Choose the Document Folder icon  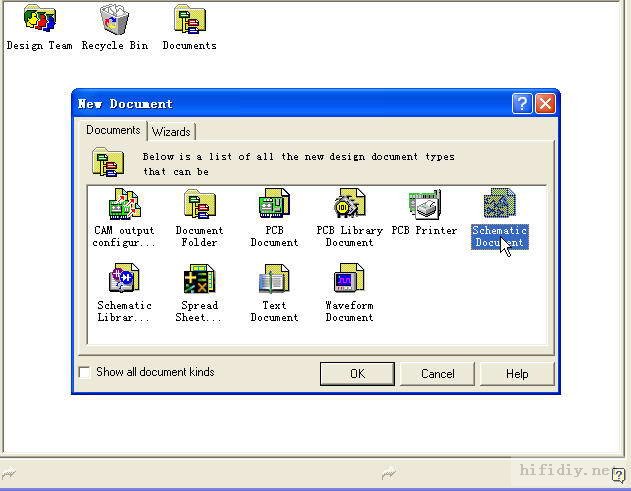pos(199,205)
